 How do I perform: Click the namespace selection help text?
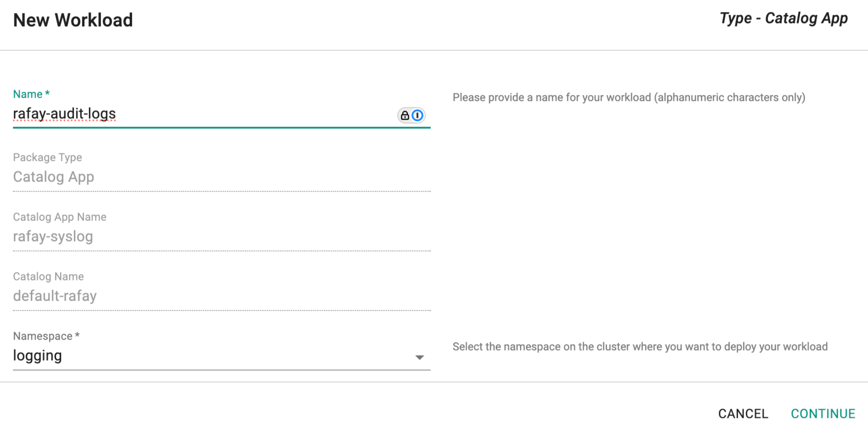640,347
